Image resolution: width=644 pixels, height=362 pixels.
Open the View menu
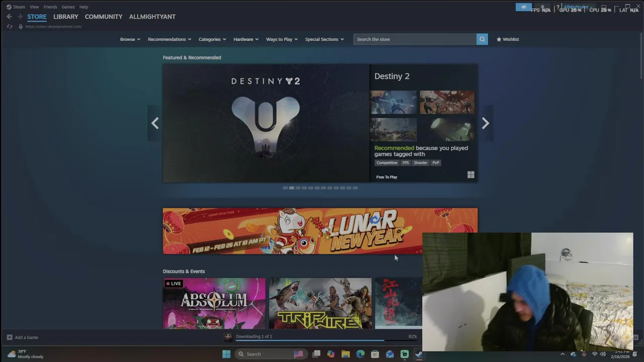click(34, 7)
